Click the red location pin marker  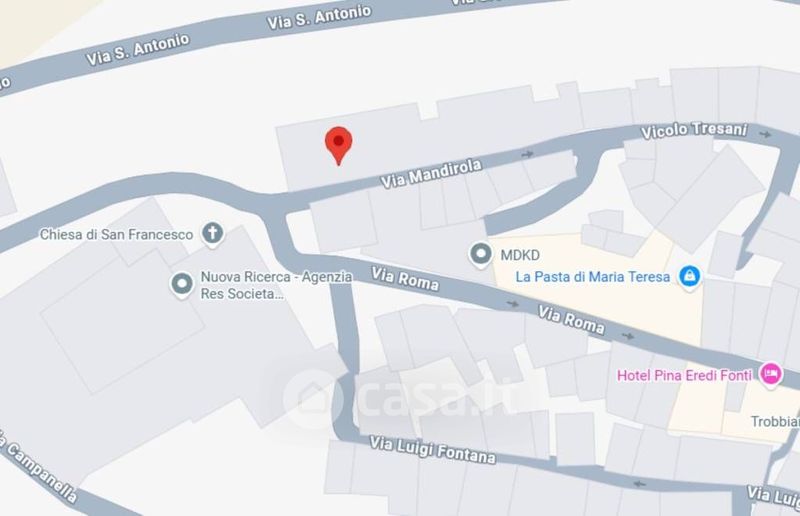(x=338, y=145)
